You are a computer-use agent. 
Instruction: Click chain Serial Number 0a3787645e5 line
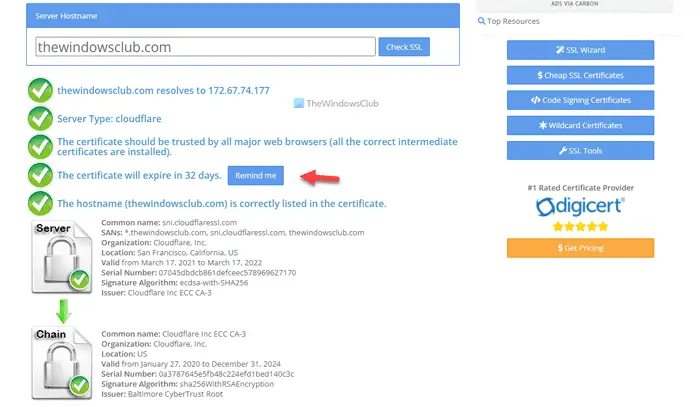(x=198, y=374)
